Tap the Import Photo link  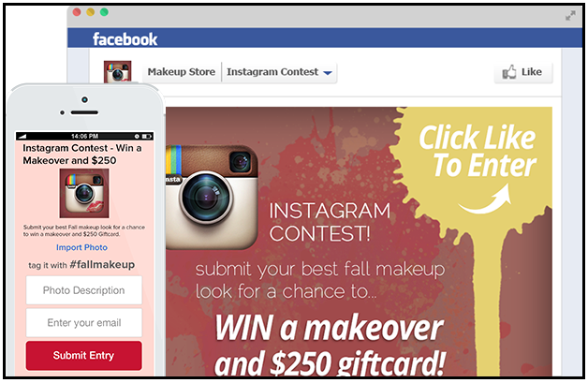pos(81,247)
